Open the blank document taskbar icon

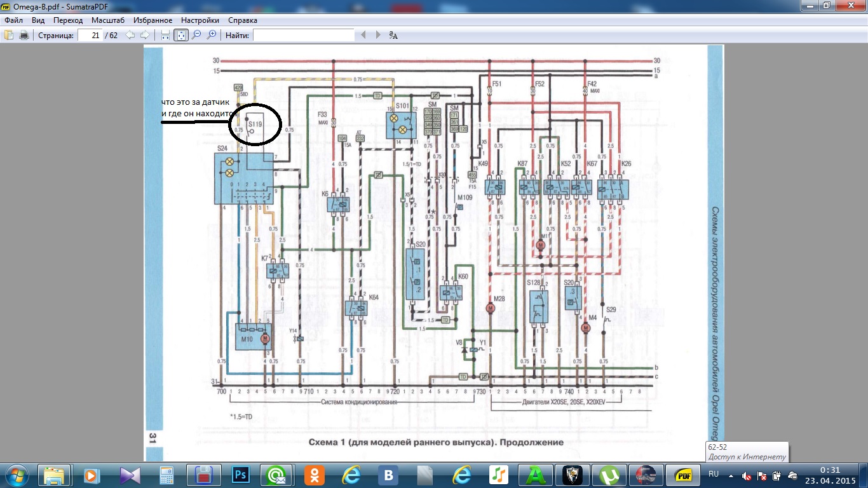(424, 475)
